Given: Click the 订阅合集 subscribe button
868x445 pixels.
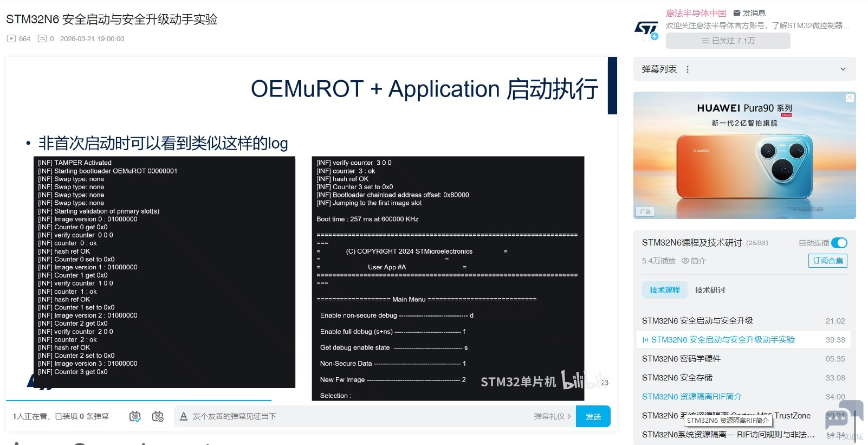Looking at the screenshot, I should (x=827, y=261).
